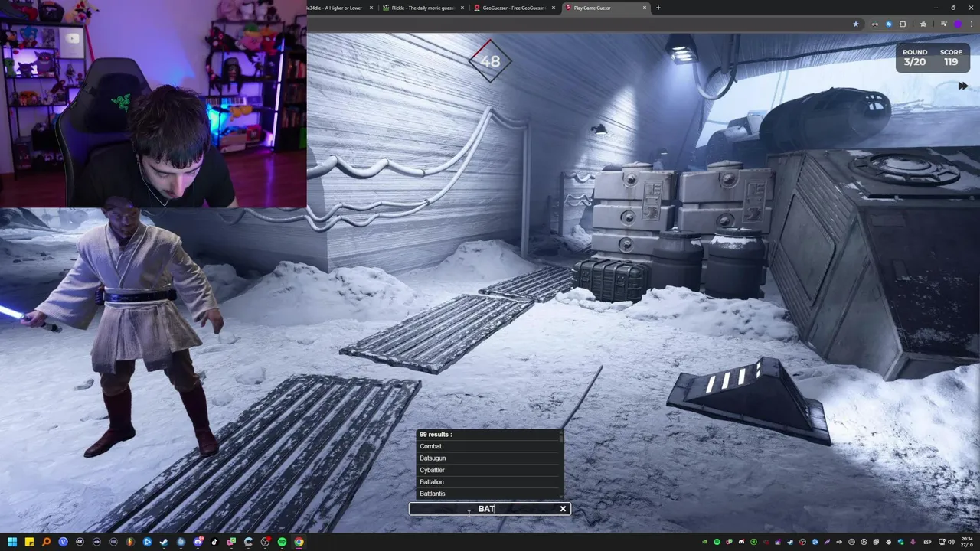Launch TikTok from the taskbar
The height and width of the screenshot is (551, 980).
214,542
